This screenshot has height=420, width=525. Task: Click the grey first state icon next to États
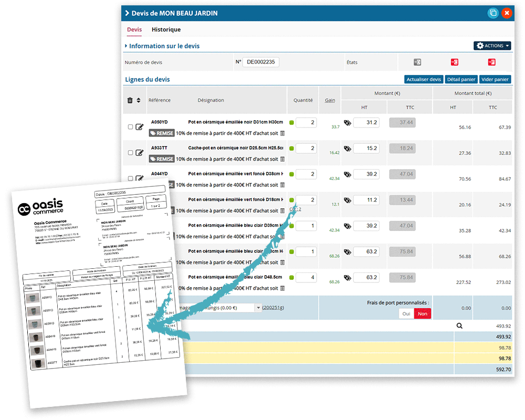tap(417, 62)
